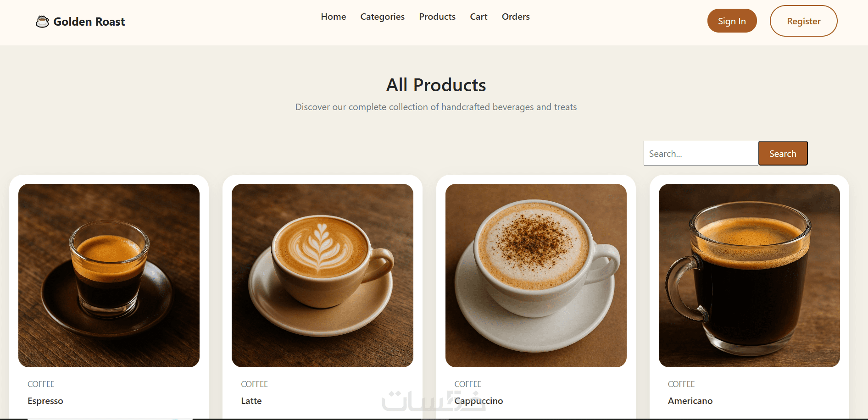Open the Cappuccino product image
This screenshot has width=868, height=420.
point(536,276)
